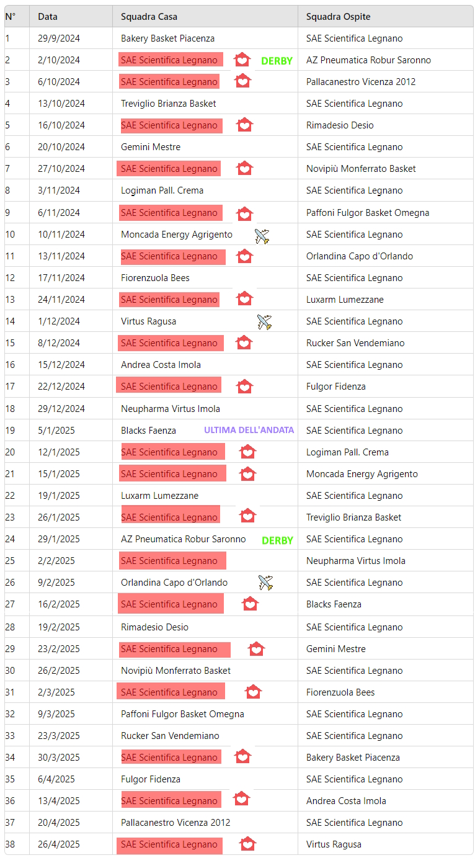
Task: Click the airplane icon beside Orlandina Capo d'Orlando
Action: click(x=265, y=583)
